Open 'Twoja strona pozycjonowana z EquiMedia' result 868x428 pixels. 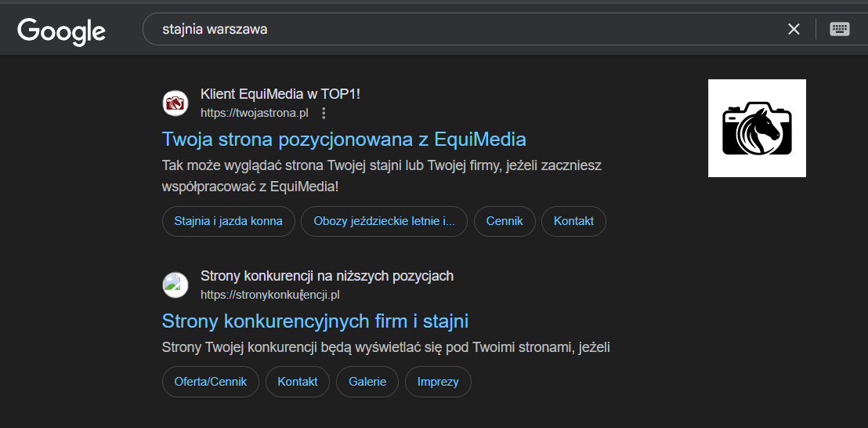[344, 140]
